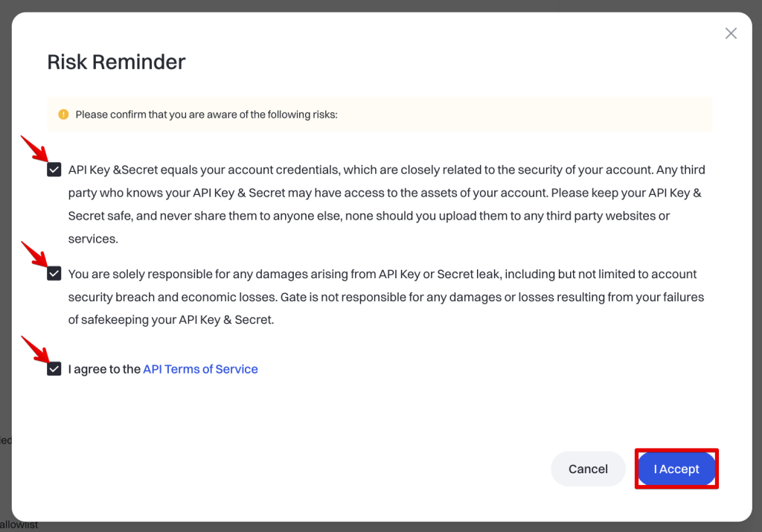Confirm by clicking I Accept
This screenshot has height=532, width=762.
tap(676, 469)
